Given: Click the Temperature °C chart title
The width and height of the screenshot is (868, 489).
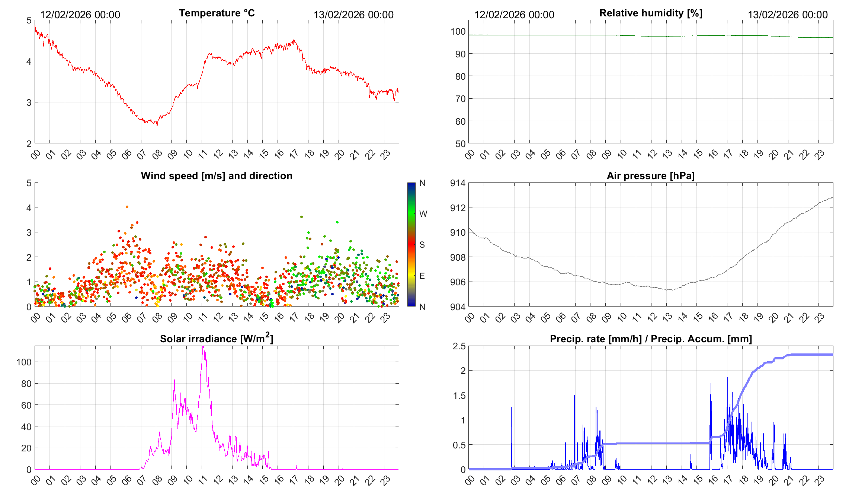Looking at the screenshot, I should [217, 13].
